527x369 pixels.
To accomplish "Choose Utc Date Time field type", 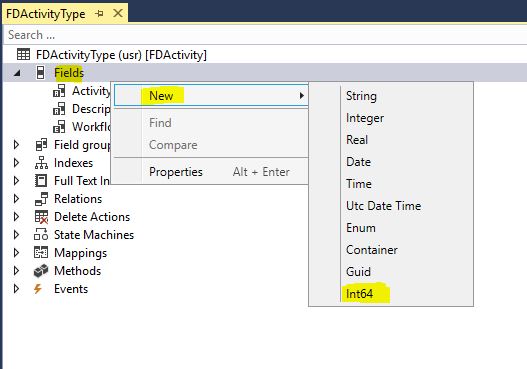I will [x=383, y=206].
